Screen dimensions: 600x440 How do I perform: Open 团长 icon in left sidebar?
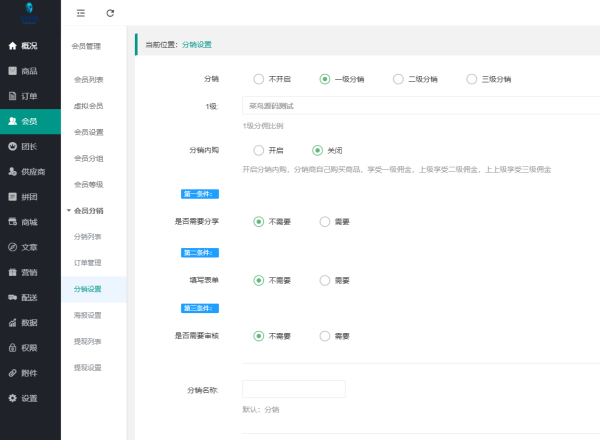(13, 147)
